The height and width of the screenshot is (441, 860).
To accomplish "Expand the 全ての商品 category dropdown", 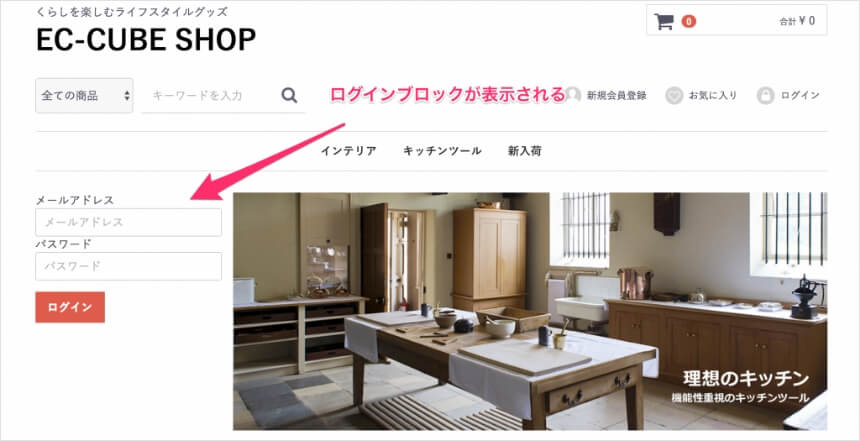I will point(84,95).
